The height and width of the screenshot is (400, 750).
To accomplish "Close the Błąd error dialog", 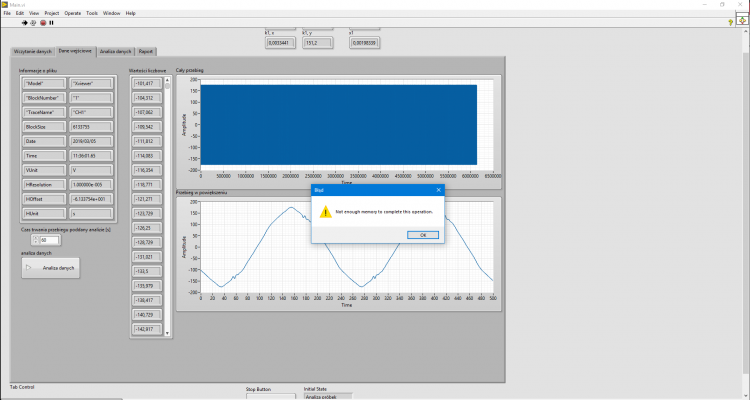I will click(438, 190).
